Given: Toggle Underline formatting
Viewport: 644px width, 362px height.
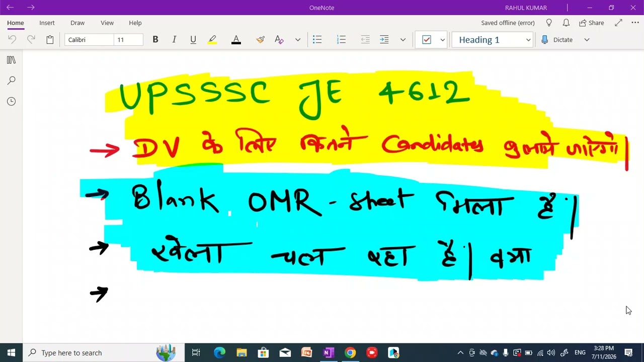Looking at the screenshot, I should point(193,40).
